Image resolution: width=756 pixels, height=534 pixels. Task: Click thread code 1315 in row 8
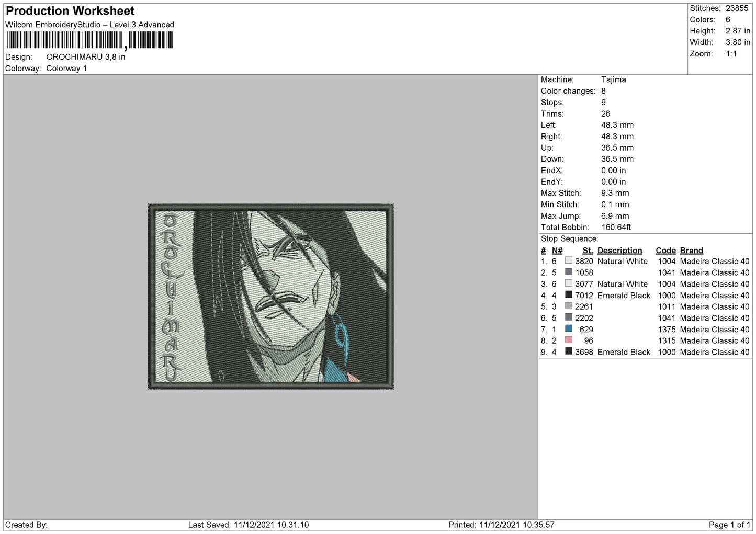click(x=667, y=341)
